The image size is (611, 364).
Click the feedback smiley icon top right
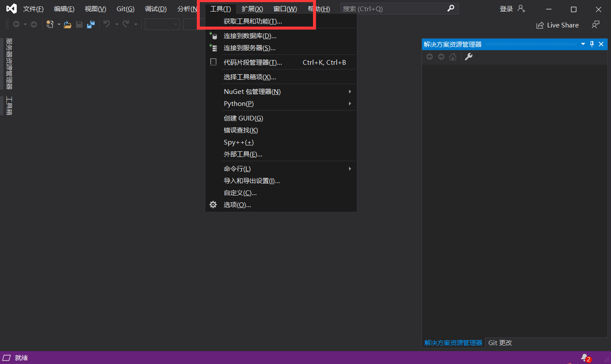click(x=596, y=25)
